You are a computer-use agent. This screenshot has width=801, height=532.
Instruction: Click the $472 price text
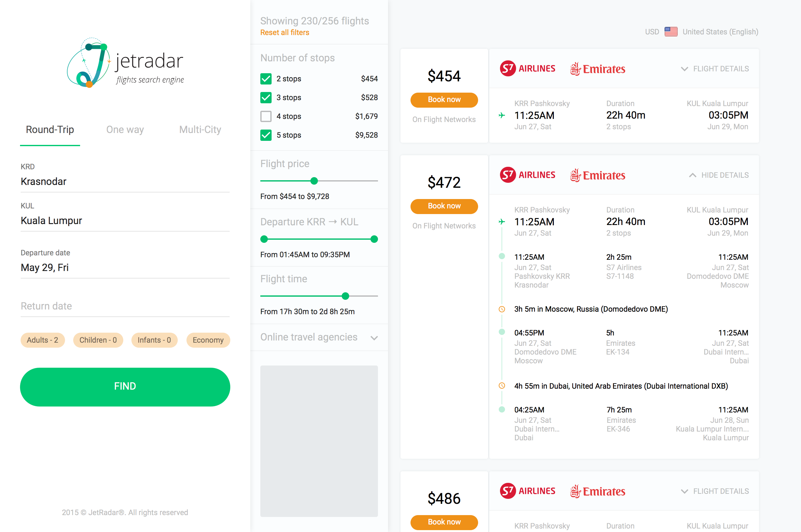click(x=444, y=182)
